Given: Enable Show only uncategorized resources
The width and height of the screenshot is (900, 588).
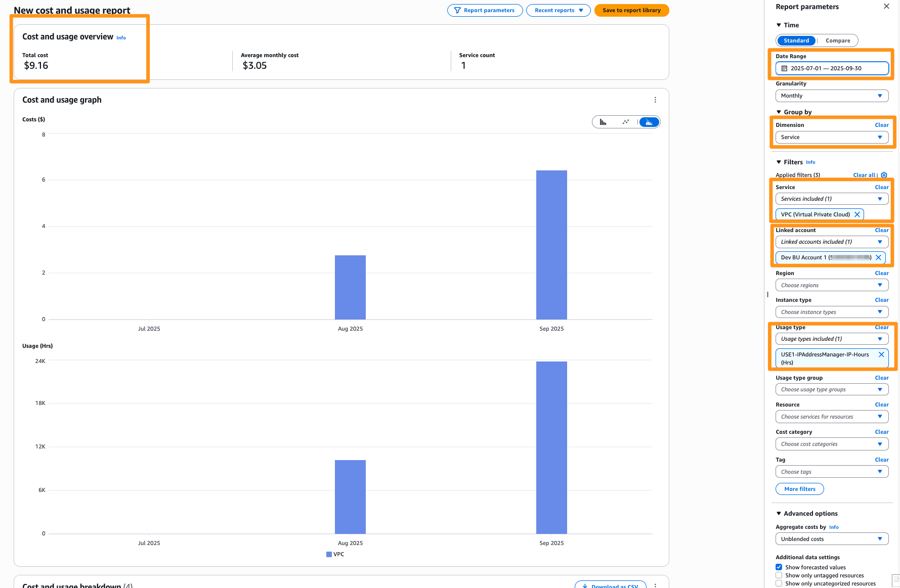Looking at the screenshot, I should [779, 583].
